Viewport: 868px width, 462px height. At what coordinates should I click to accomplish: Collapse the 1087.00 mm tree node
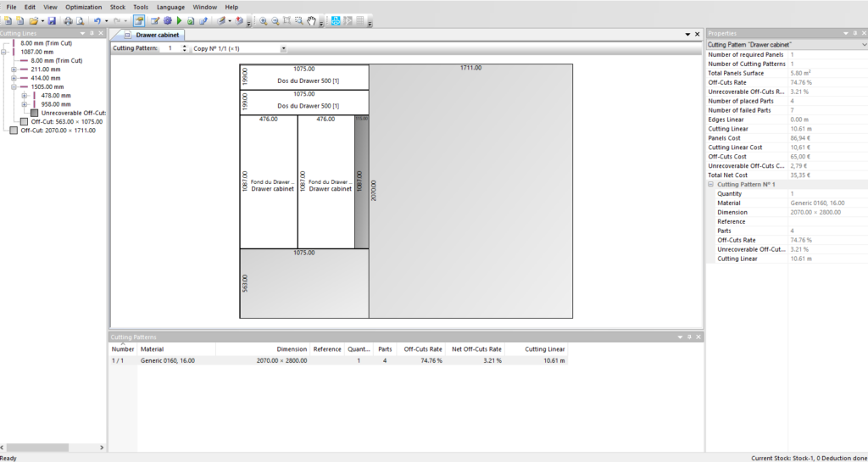click(x=4, y=52)
